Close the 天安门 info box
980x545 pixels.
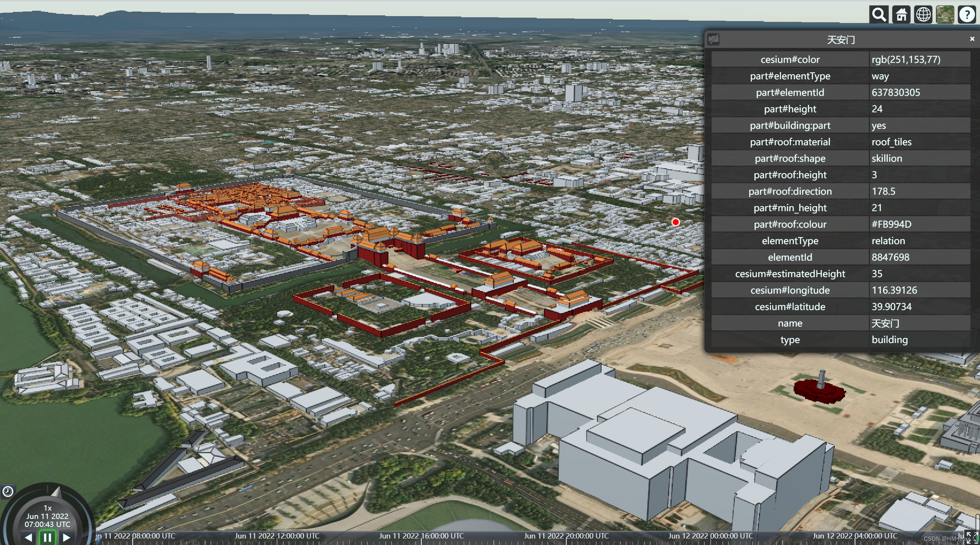972,39
